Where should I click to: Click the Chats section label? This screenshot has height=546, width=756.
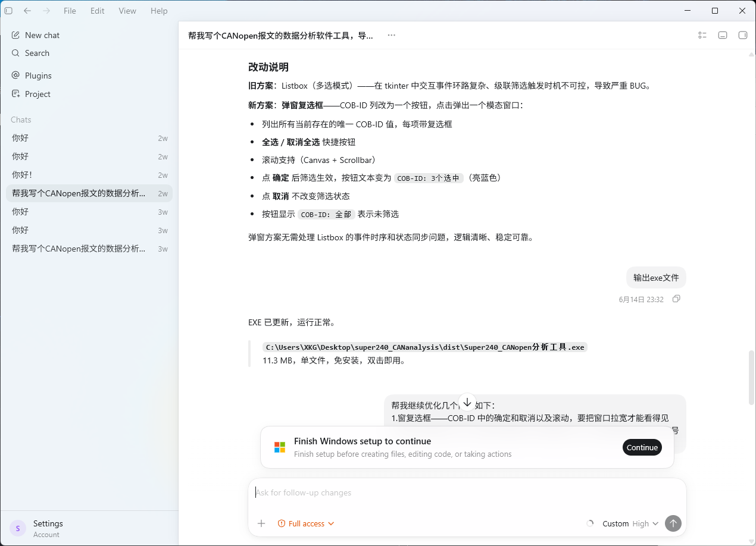(x=21, y=120)
